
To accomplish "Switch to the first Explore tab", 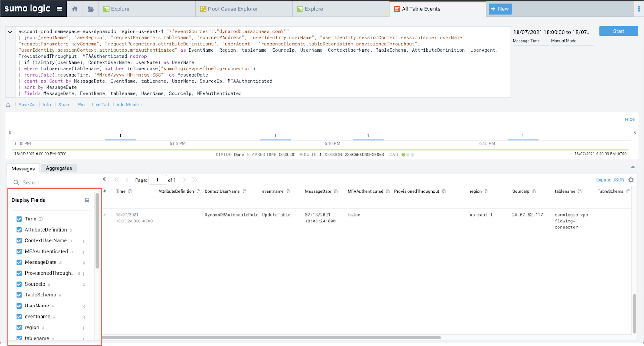I will click(x=147, y=9).
